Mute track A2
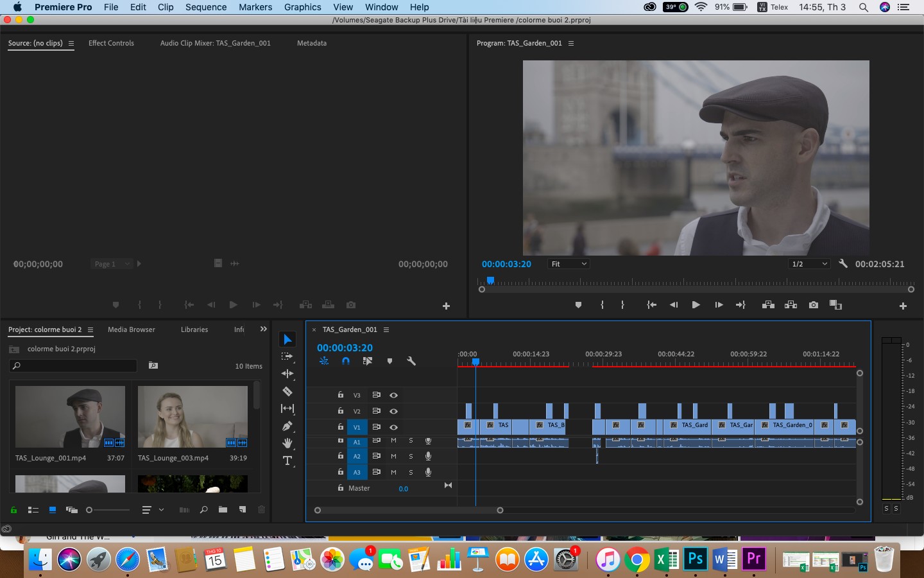Screen dimensions: 924x578 tap(393, 456)
